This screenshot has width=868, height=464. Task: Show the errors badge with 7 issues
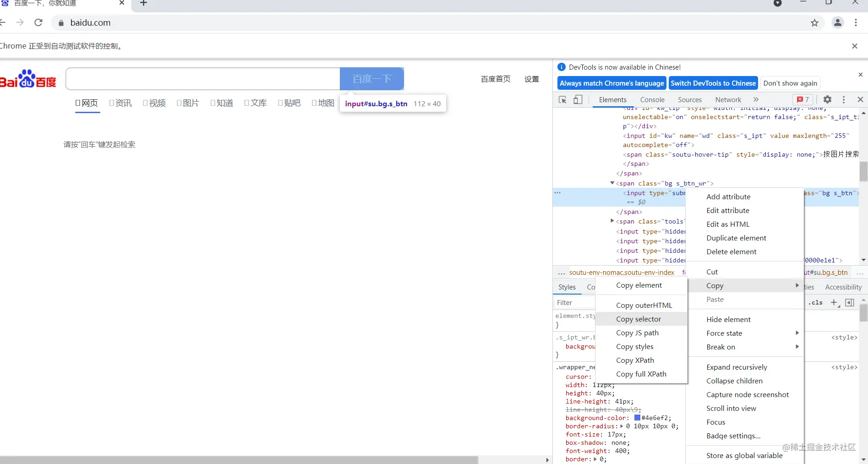pos(802,99)
